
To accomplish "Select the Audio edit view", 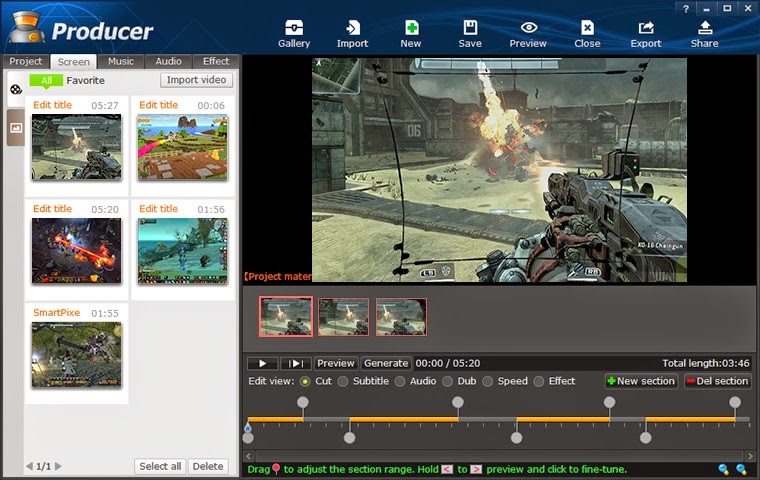I will tap(400, 382).
